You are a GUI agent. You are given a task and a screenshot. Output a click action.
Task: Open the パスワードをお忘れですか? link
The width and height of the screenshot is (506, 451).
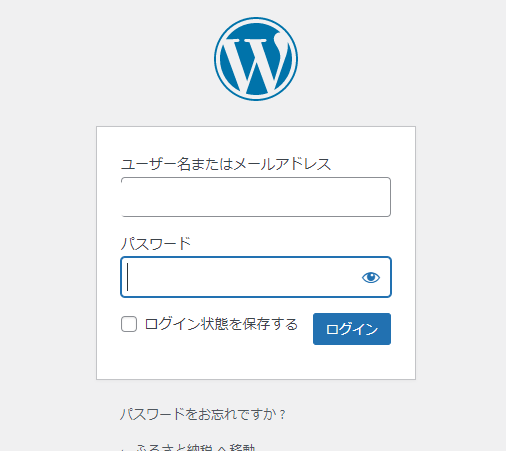(203, 414)
